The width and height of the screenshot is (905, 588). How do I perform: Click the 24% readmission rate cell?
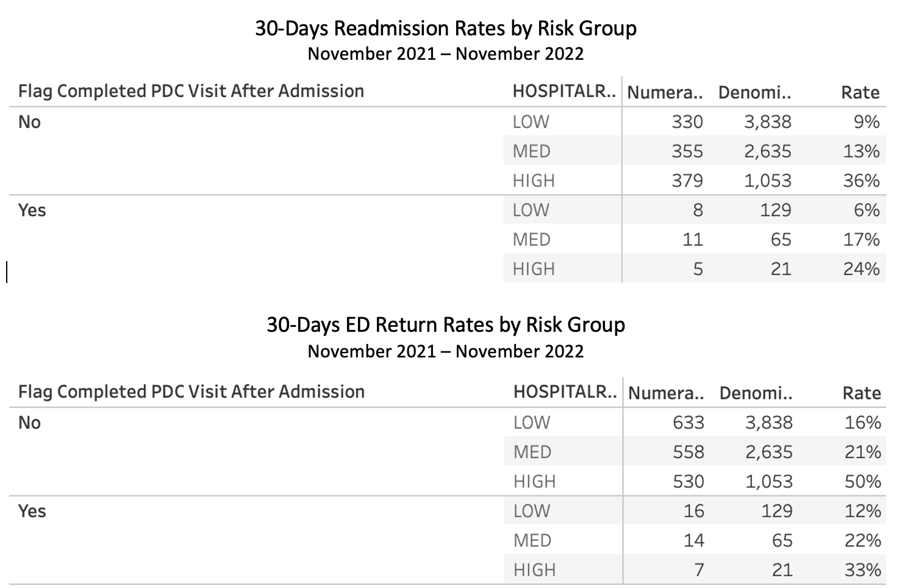click(861, 269)
